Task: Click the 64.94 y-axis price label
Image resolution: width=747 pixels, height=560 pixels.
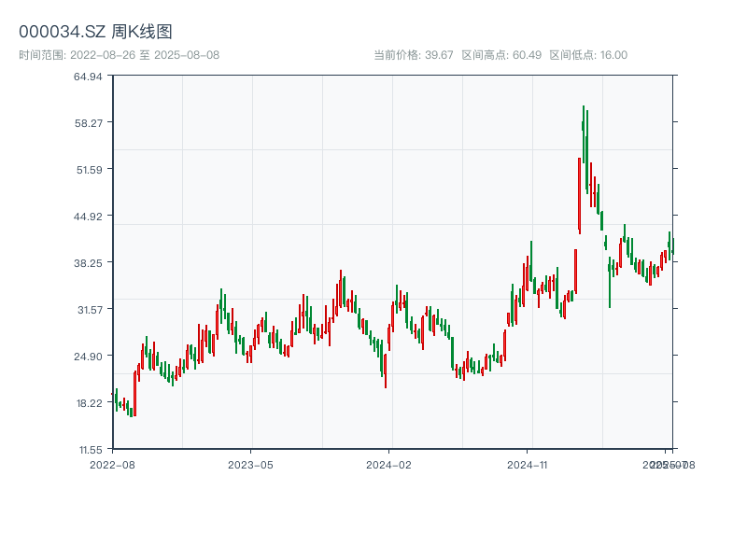Action: click(88, 77)
